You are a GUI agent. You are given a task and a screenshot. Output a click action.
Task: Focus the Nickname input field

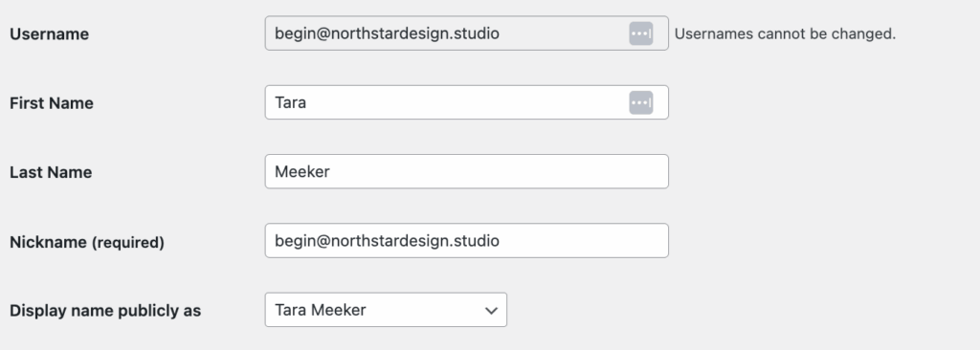point(467,241)
